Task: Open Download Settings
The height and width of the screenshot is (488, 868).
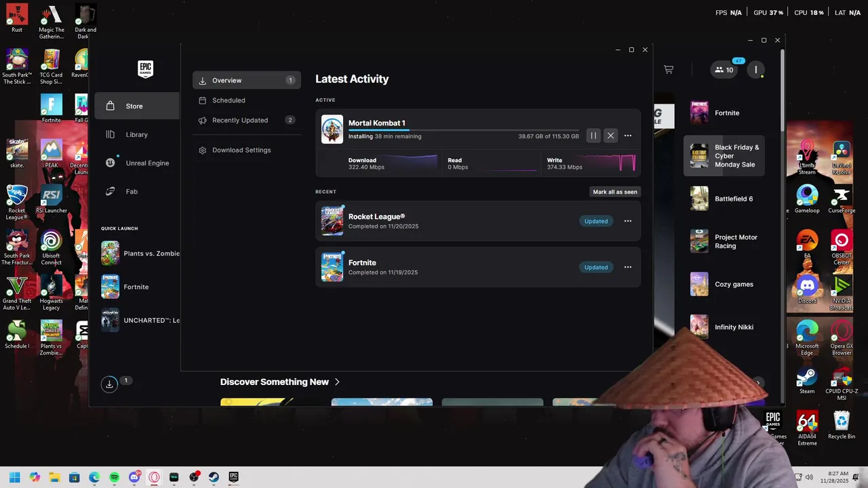Action: click(x=247, y=150)
